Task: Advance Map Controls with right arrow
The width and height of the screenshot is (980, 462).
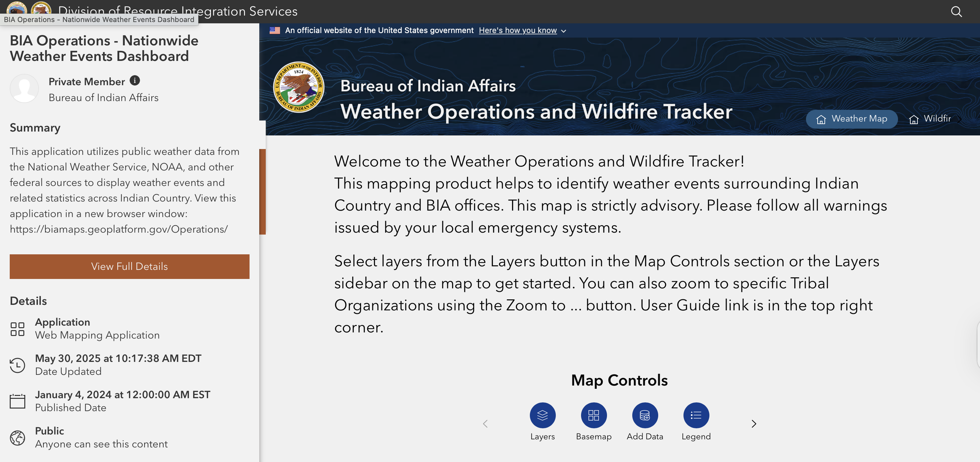Action: pyautogui.click(x=754, y=423)
